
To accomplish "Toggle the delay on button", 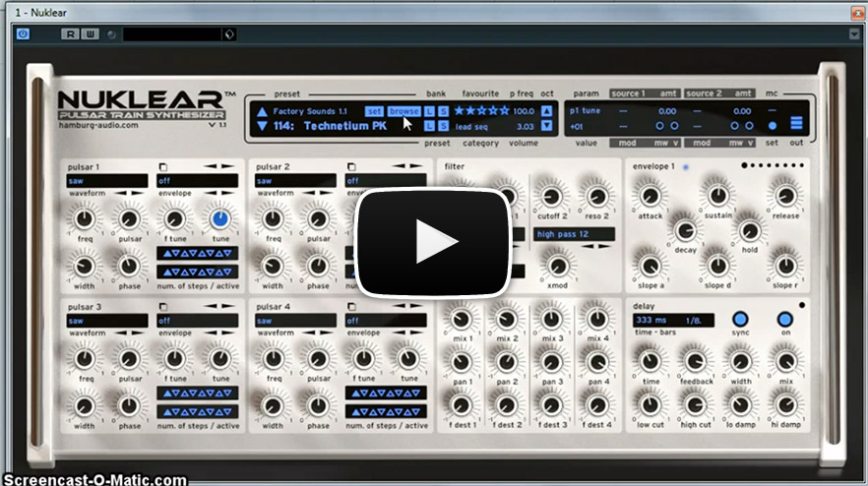I will tap(784, 320).
